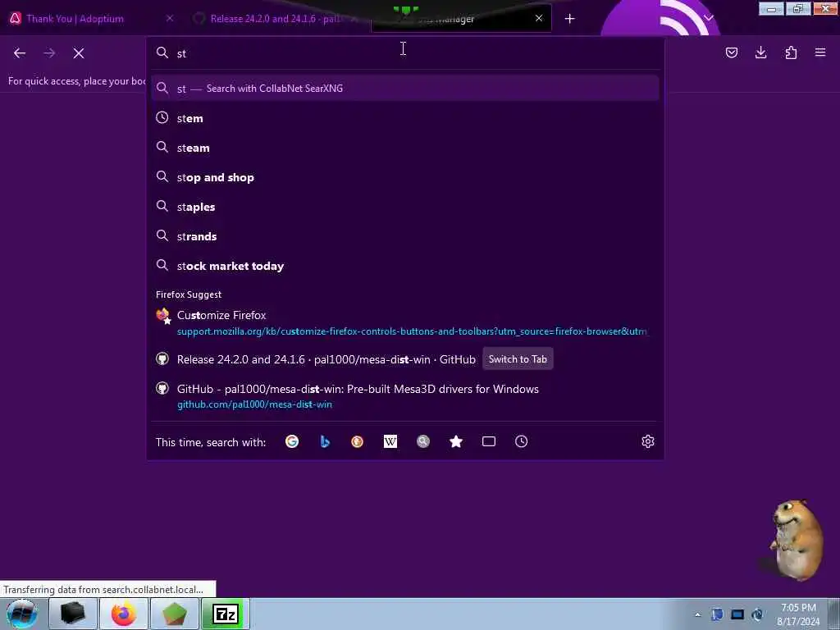Choose the 'stop and shop' suggestion

(x=405, y=177)
